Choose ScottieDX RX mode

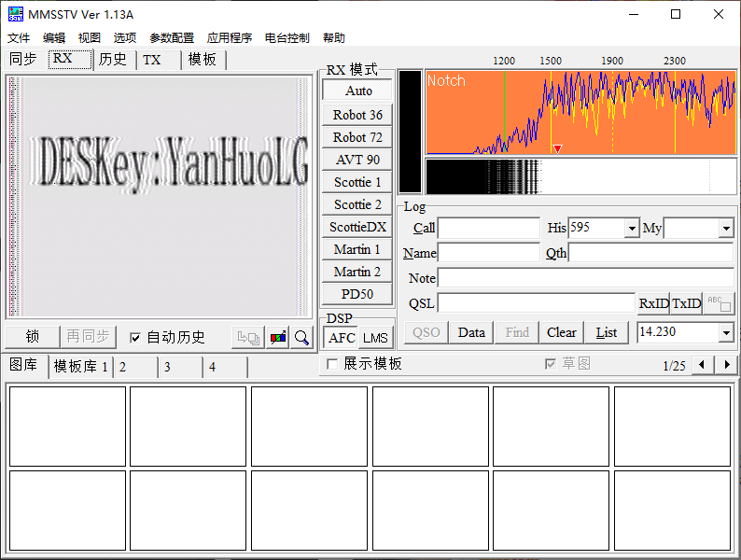pos(357,227)
